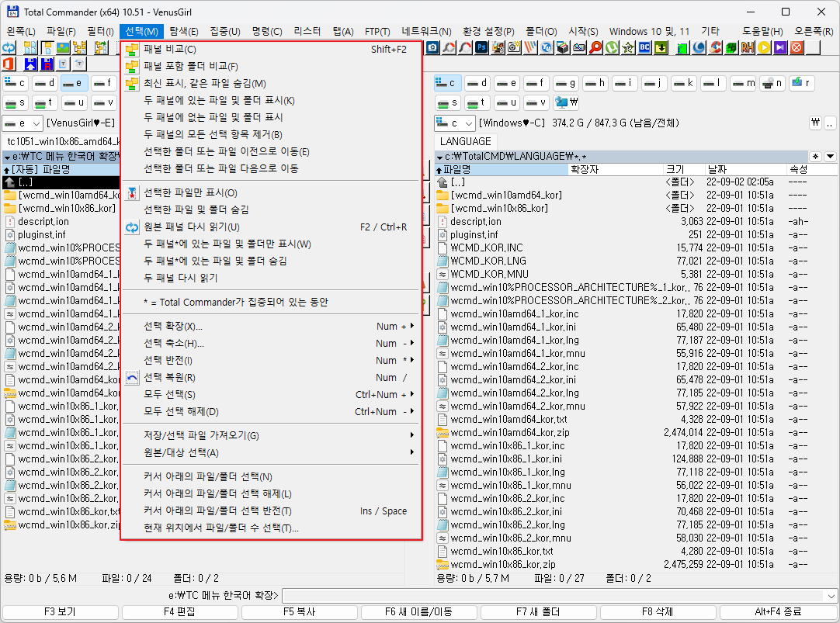Click F8 삭제 button

point(658,612)
